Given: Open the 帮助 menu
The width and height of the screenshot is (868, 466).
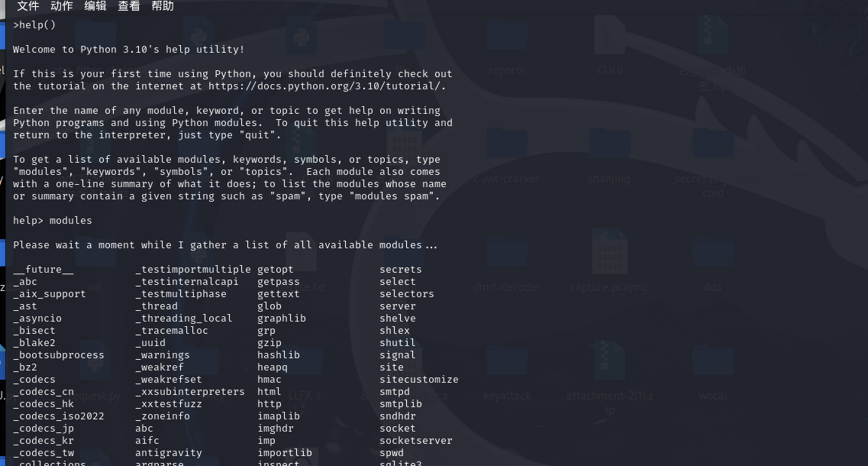Looking at the screenshot, I should tap(163, 6).
